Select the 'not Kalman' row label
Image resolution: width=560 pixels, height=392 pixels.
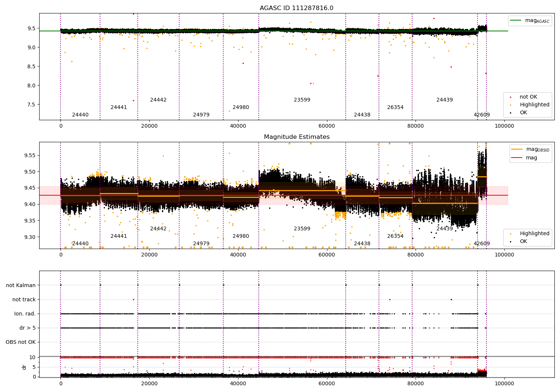click(x=21, y=286)
